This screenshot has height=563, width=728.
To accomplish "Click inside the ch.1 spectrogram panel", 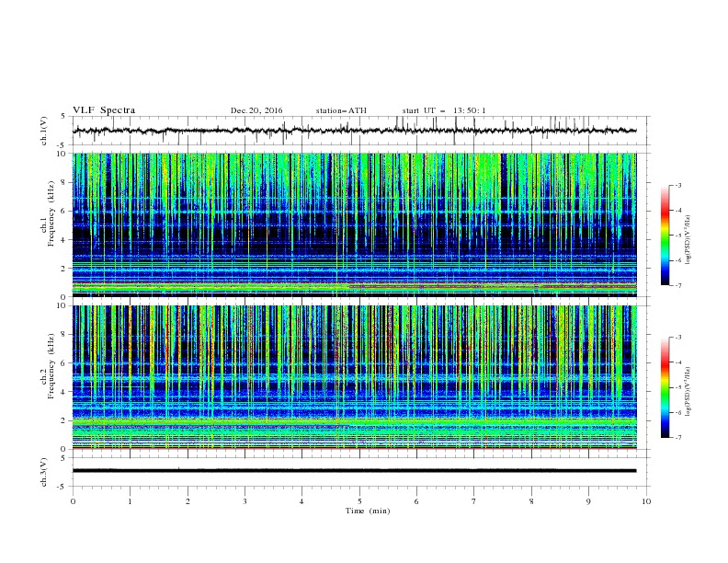I will tap(354, 224).
